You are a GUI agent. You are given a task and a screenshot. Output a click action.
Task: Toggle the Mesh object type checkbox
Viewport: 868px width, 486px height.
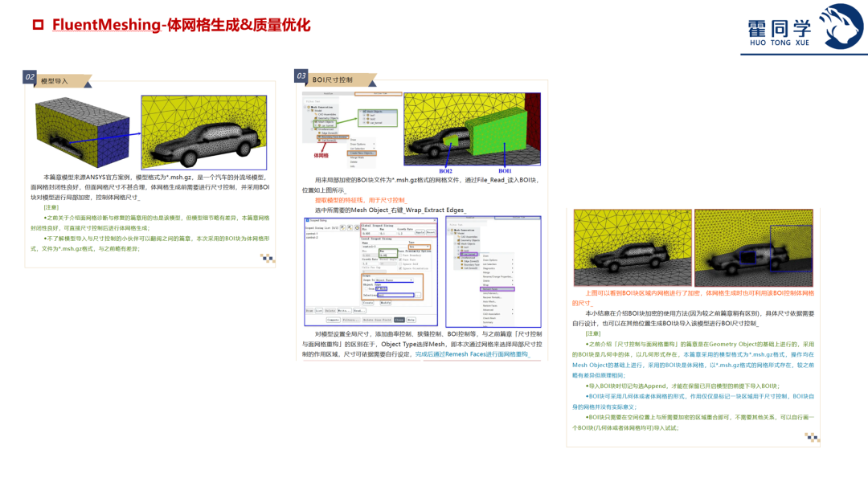tap(378, 289)
